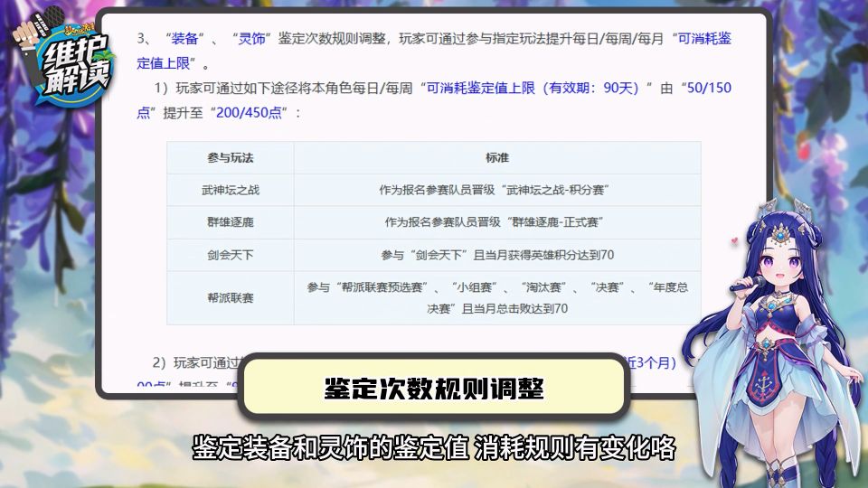This screenshot has width=868, height=488.
Task: Click the "群雄逐鹿-正式赛" standard cell
Action: (497, 222)
